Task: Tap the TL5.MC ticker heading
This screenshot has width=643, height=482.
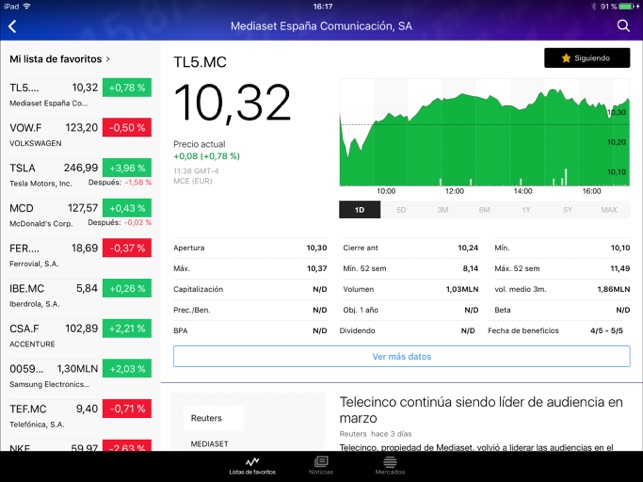Action: coord(200,62)
